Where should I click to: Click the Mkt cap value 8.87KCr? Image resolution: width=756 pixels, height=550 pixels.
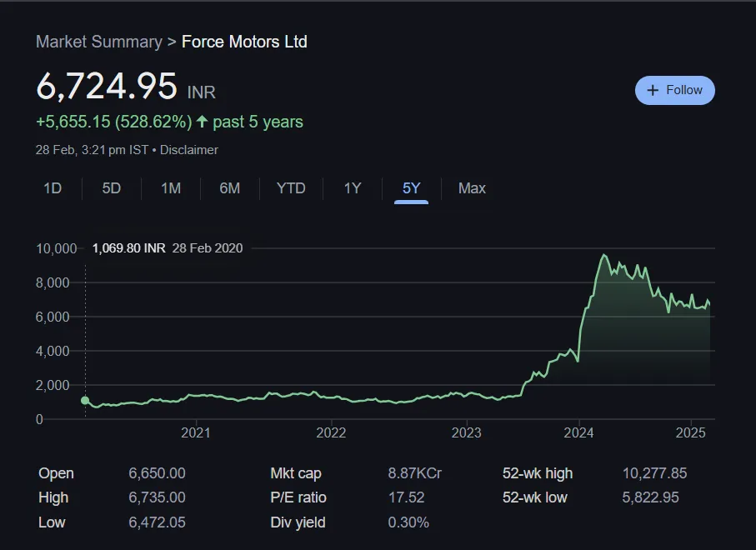[414, 473]
